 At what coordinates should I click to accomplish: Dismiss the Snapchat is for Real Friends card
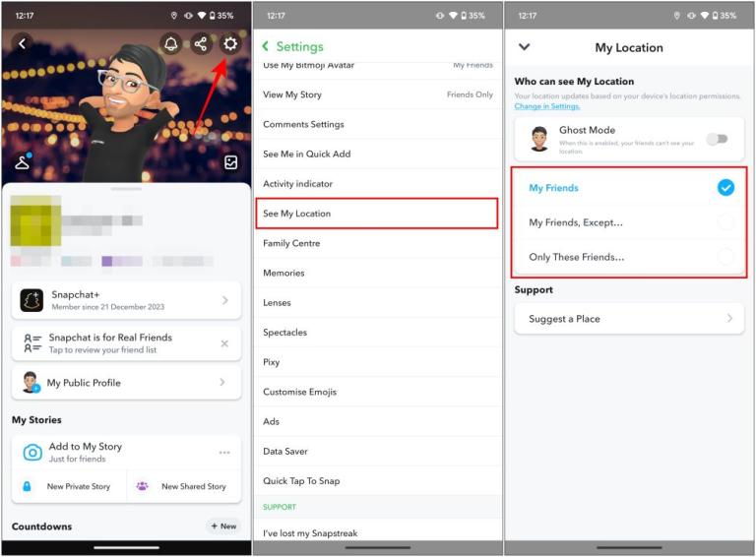(224, 343)
